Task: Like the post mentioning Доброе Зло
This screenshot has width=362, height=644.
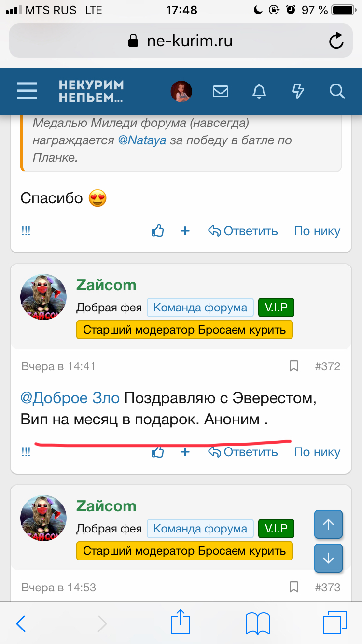Action: 158,452
